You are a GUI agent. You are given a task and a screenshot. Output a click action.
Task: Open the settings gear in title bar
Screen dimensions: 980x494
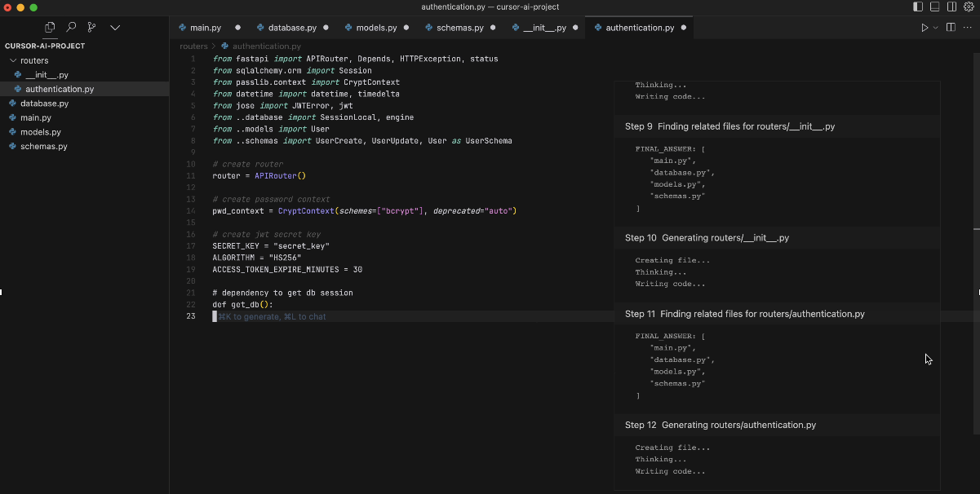(x=969, y=7)
